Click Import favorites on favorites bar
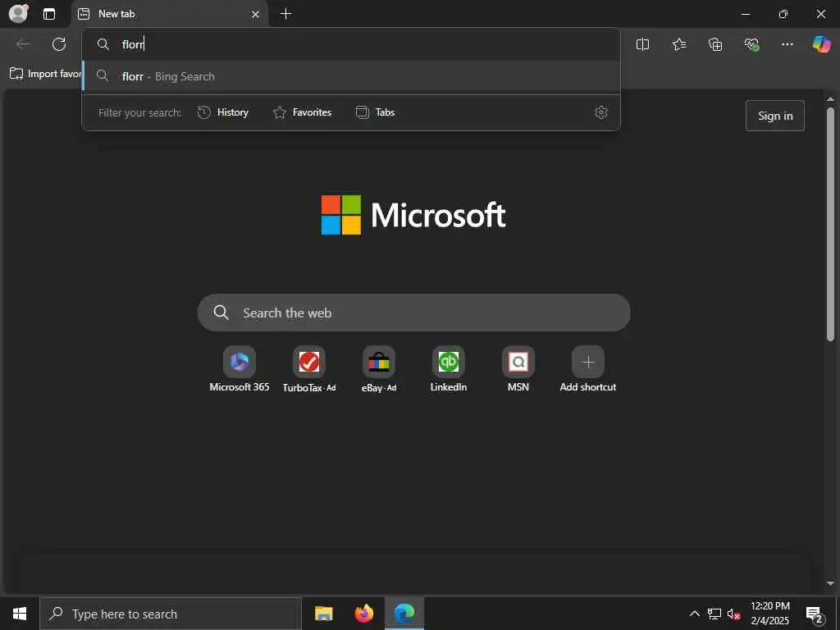This screenshot has height=630, width=840. (46, 74)
